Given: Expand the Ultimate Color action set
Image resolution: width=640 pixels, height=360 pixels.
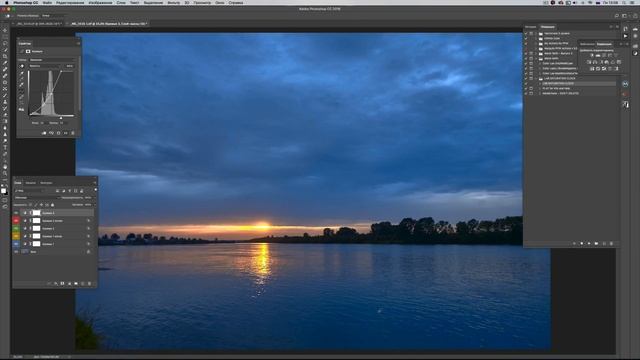Looking at the screenshot, I should (536, 38).
